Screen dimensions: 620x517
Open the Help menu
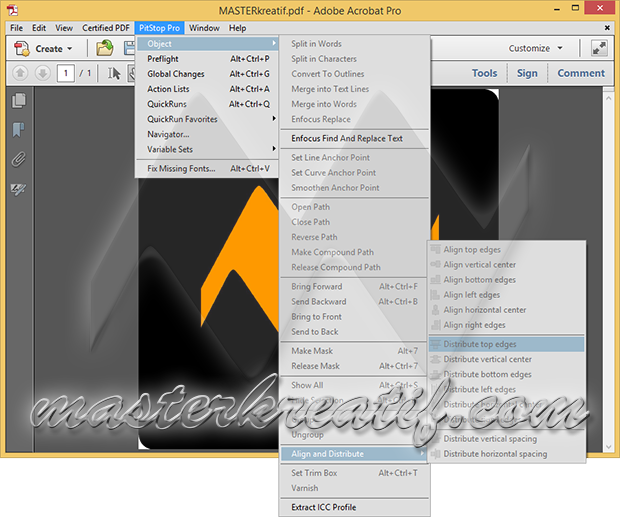pyautogui.click(x=237, y=28)
